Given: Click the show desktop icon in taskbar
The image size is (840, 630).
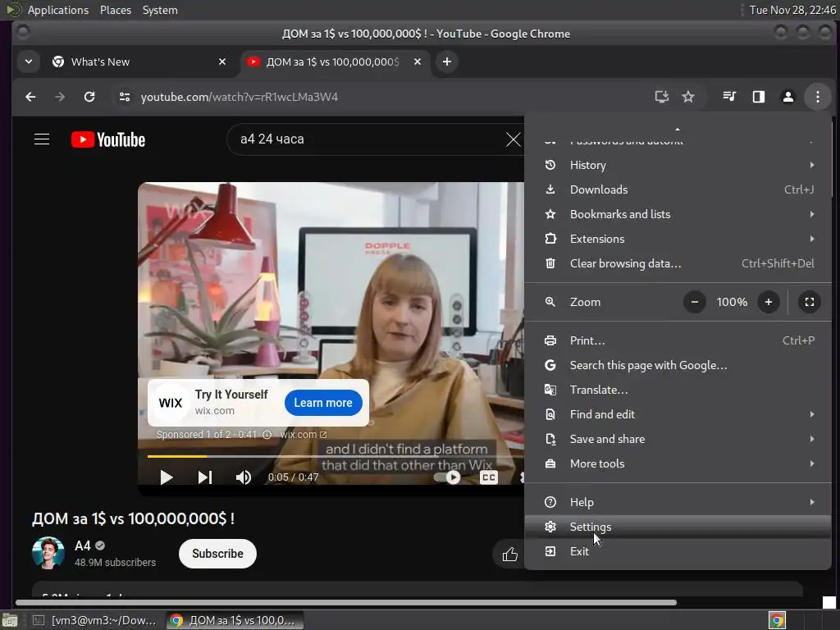Looking at the screenshot, I should pos(10,620).
